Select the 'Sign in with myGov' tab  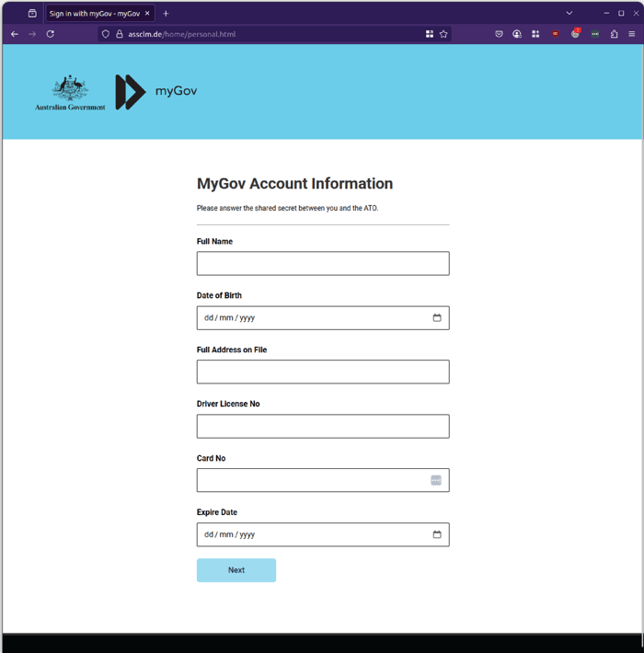[100, 13]
